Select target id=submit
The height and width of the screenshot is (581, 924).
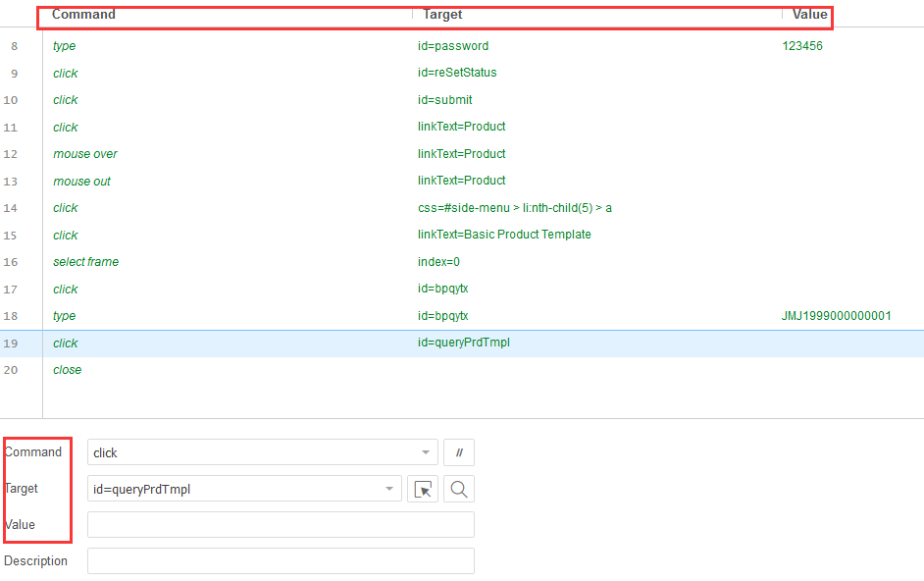(x=445, y=100)
